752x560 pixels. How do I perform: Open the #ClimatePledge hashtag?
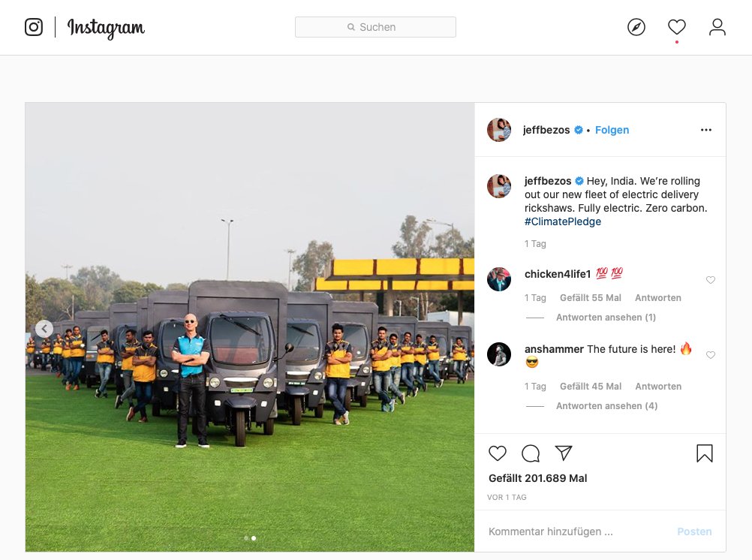(563, 221)
